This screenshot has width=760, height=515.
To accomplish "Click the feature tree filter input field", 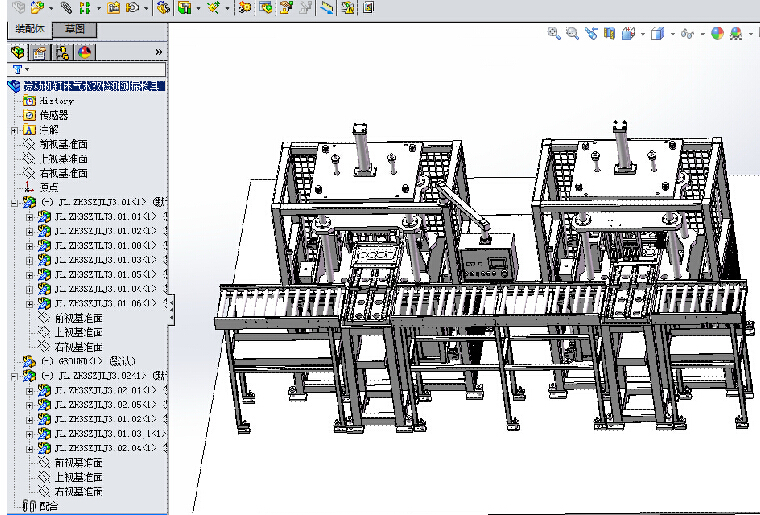I will click(95, 69).
